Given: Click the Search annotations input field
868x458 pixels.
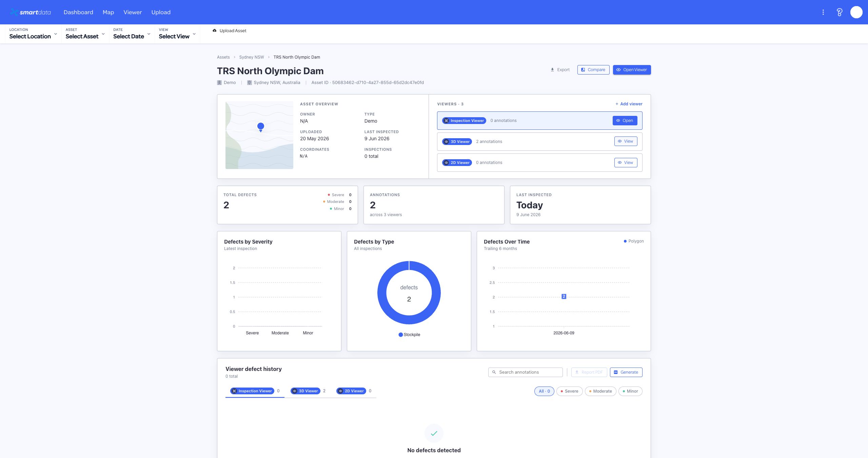Looking at the screenshot, I should point(525,372).
